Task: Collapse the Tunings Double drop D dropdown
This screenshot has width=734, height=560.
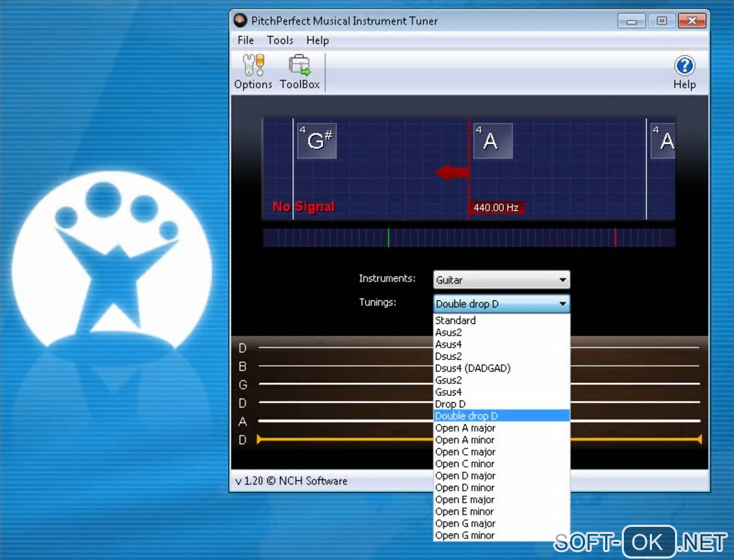Action: coord(502,304)
